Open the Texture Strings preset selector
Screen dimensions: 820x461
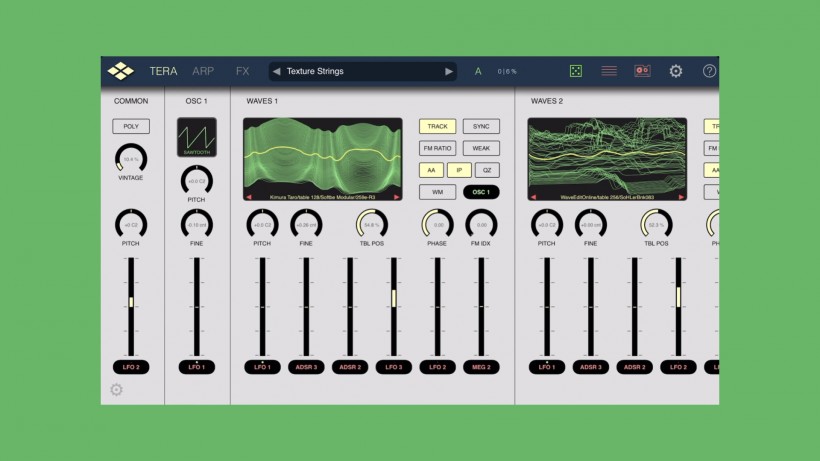362,72
